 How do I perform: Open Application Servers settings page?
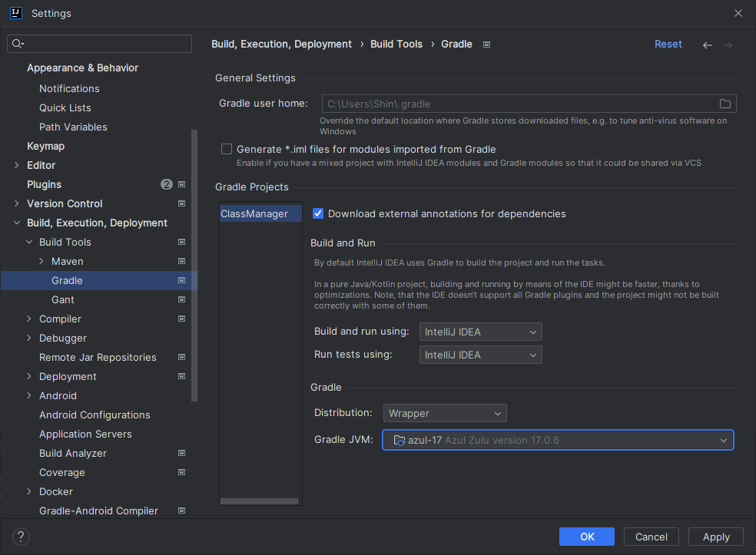[x=86, y=434]
